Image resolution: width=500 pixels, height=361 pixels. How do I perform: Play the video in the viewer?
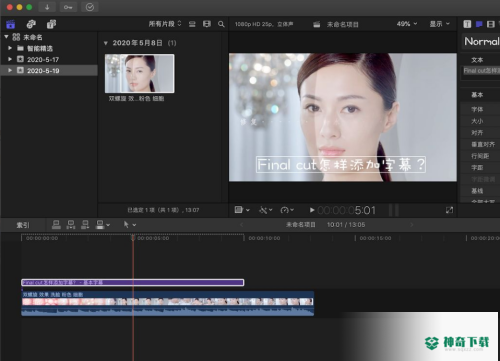(x=312, y=210)
